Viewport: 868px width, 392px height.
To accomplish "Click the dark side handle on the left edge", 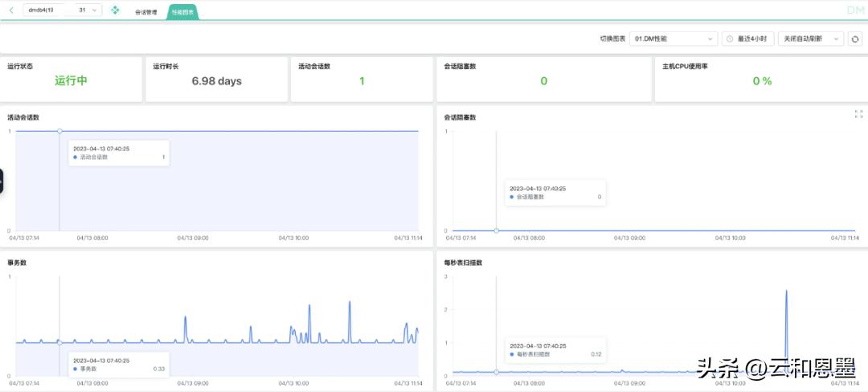I will 2,182.
